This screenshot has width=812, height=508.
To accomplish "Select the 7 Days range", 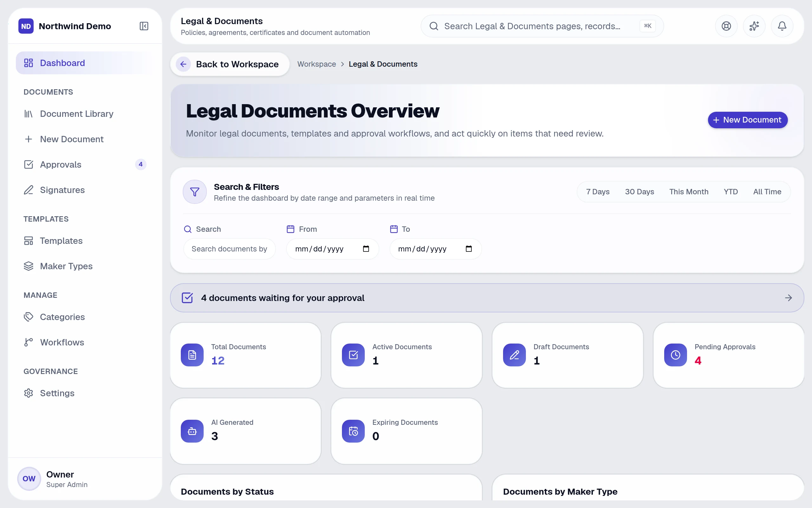I will click(x=598, y=191).
